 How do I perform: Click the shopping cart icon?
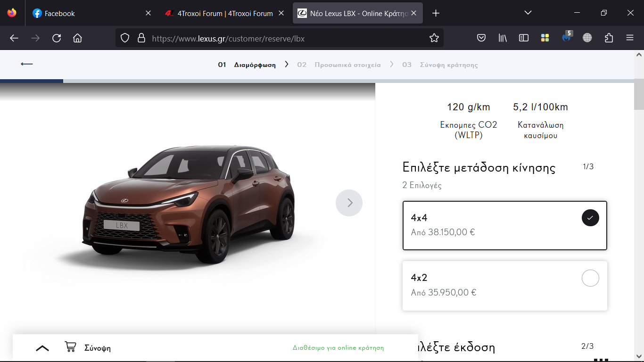(70, 347)
